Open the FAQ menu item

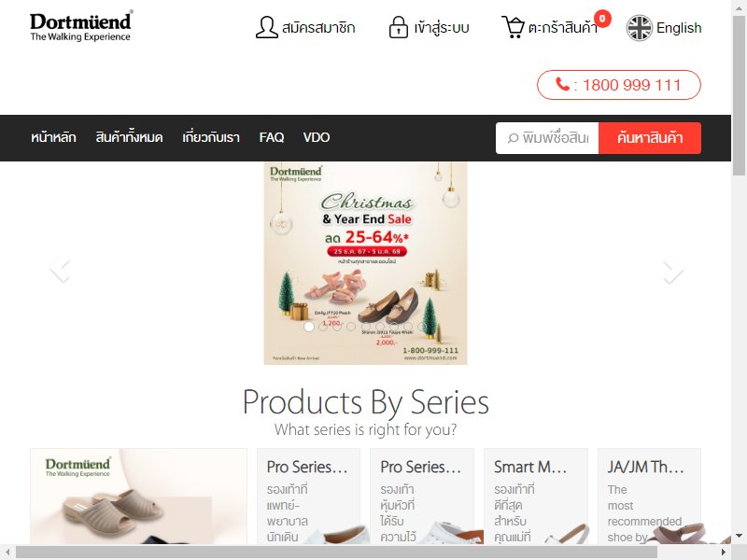click(x=272, y=137)
